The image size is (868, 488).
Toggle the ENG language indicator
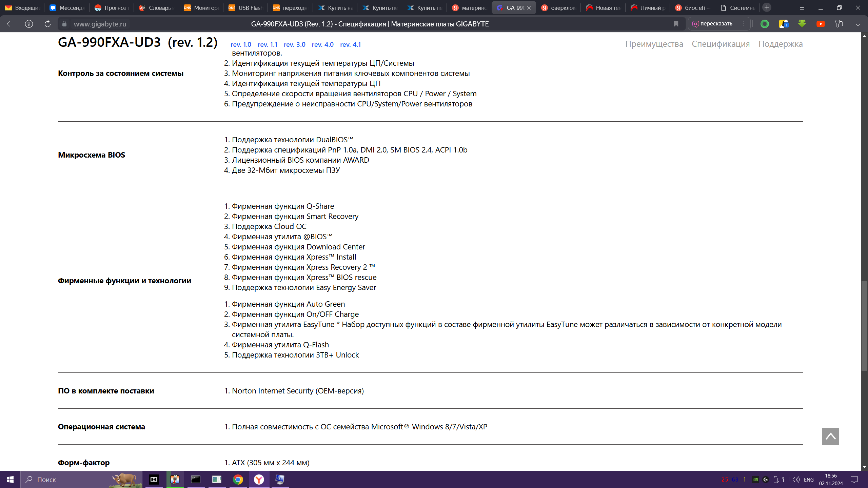[809, 480]
